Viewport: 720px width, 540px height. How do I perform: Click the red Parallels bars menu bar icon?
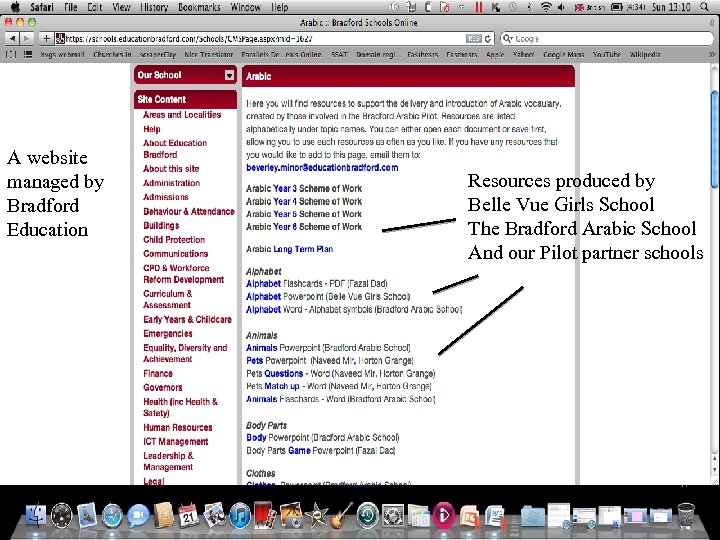(x=479, y=7)
